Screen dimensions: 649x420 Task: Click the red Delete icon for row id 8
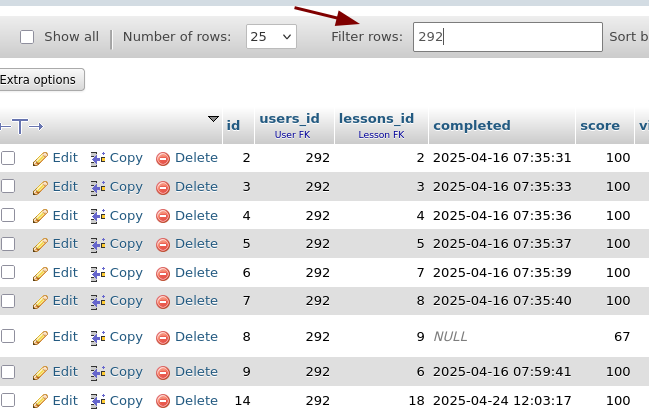pyautogui.click(x=163, y=338)
